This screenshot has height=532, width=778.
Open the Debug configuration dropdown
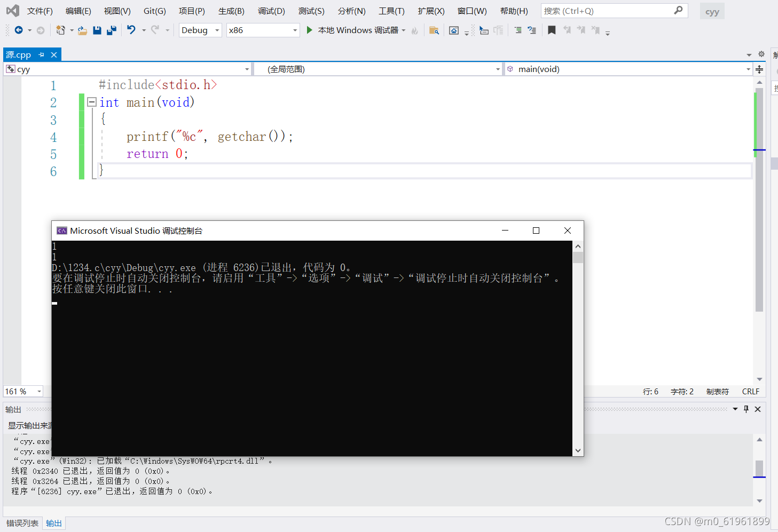200,30
